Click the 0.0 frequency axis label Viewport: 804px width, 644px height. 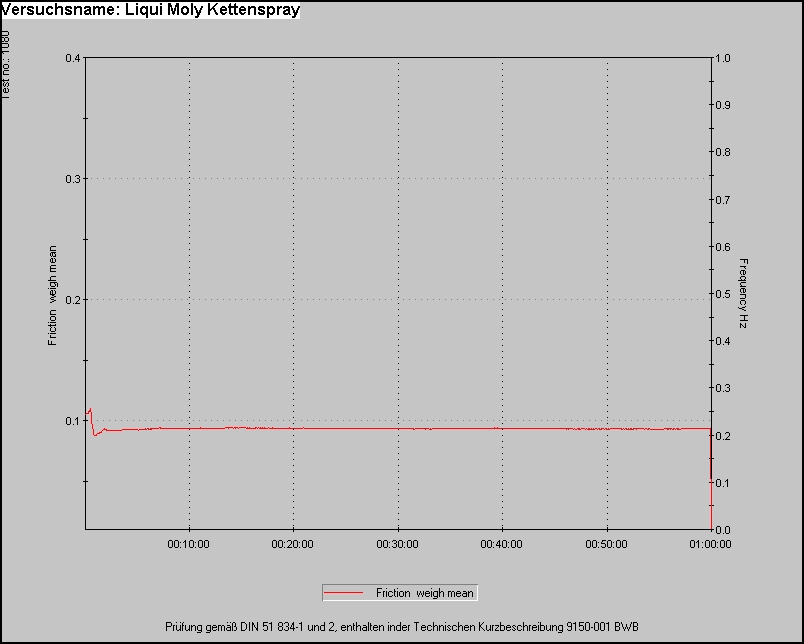pyautogui.click(x=723, y=530)
